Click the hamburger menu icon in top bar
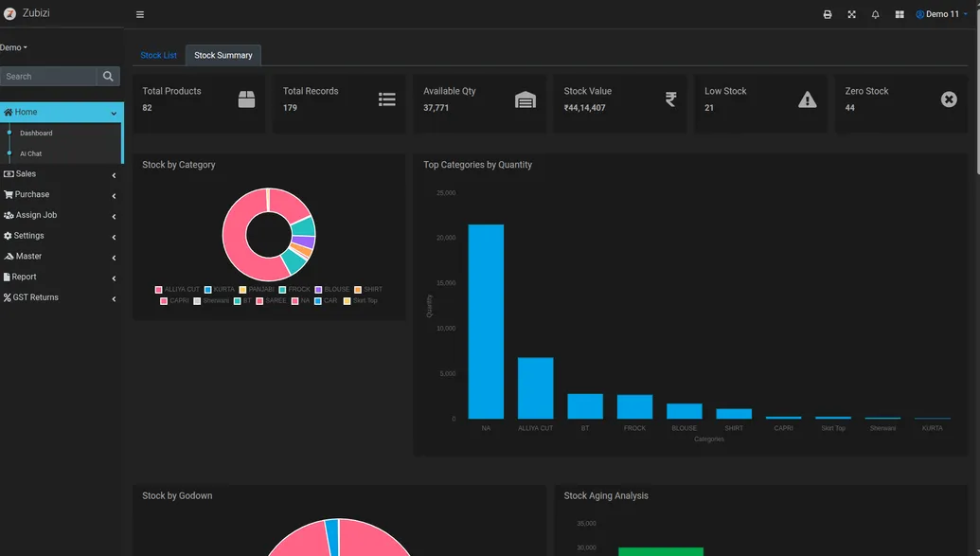This screenshot has height=556, width=980. pyautogui.click(x=139, y=13)
